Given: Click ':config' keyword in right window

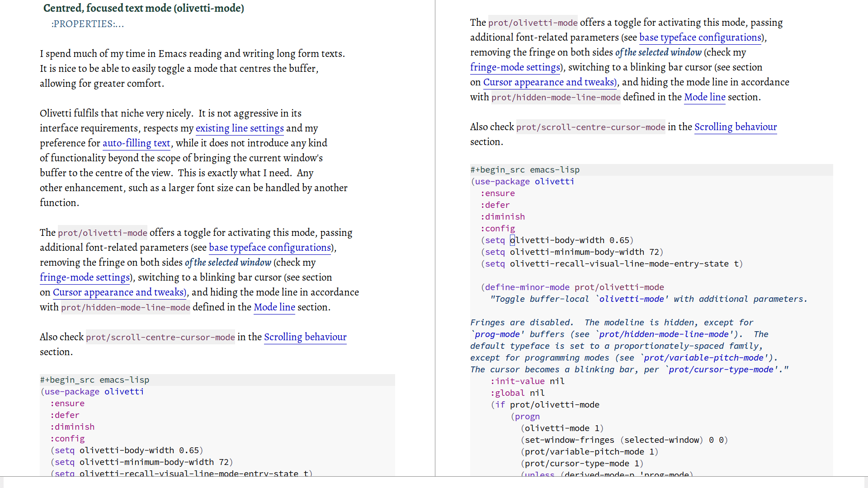Looking at the screenshot, I should tap(498, 229).
